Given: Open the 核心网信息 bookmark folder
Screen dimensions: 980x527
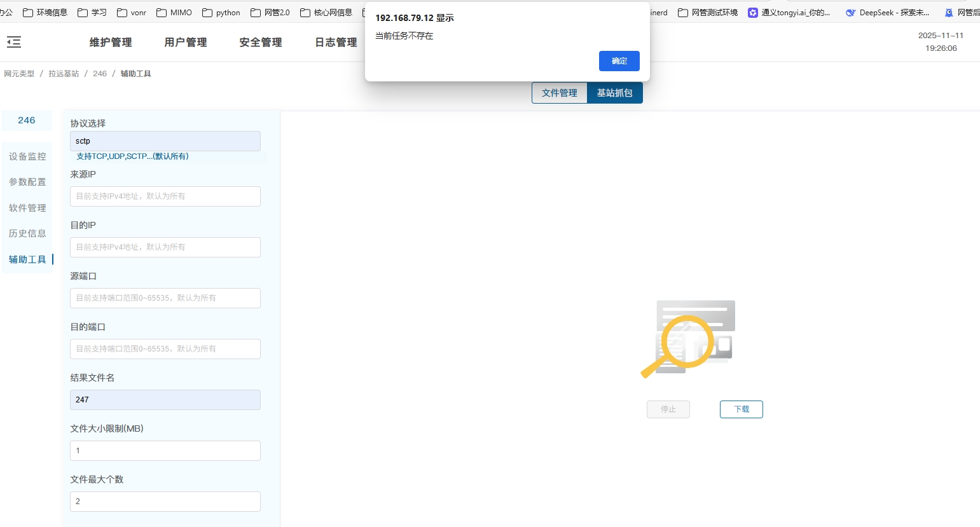Looking at the screenshot, I should pos(326,13).
